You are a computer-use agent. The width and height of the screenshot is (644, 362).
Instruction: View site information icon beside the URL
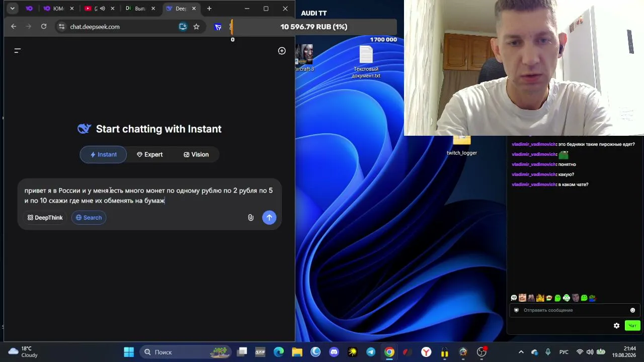point(61,27)
